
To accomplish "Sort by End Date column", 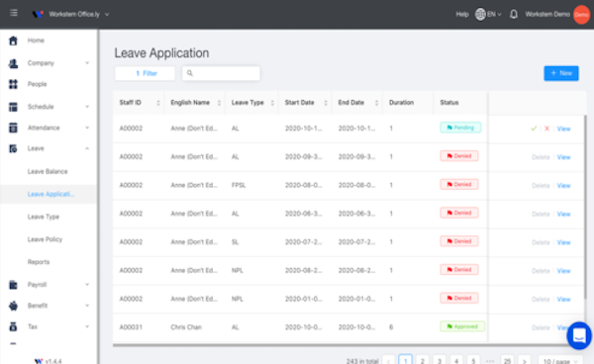I will [376, 103].
